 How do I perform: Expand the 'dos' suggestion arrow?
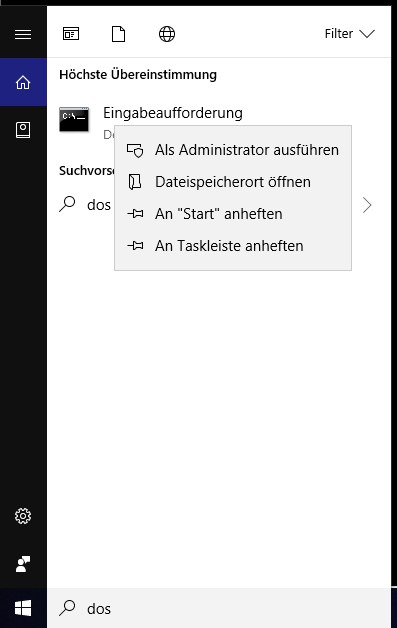[x=367, y=205]
